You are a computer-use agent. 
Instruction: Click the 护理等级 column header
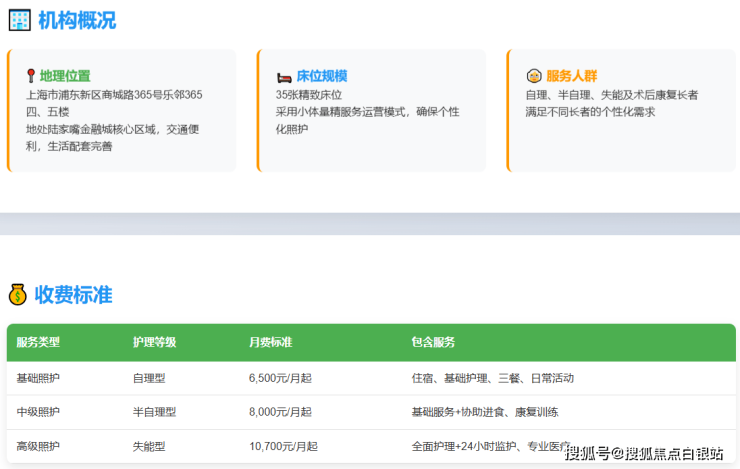154,342
